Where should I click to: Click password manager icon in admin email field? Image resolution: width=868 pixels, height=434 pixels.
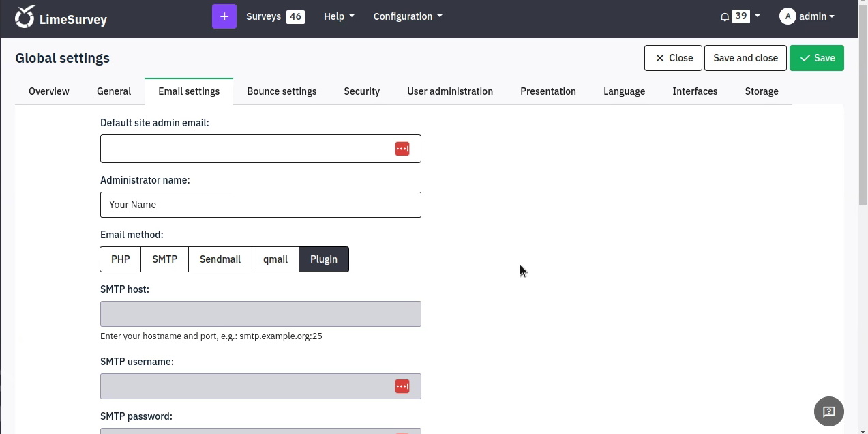click(402, 149)
